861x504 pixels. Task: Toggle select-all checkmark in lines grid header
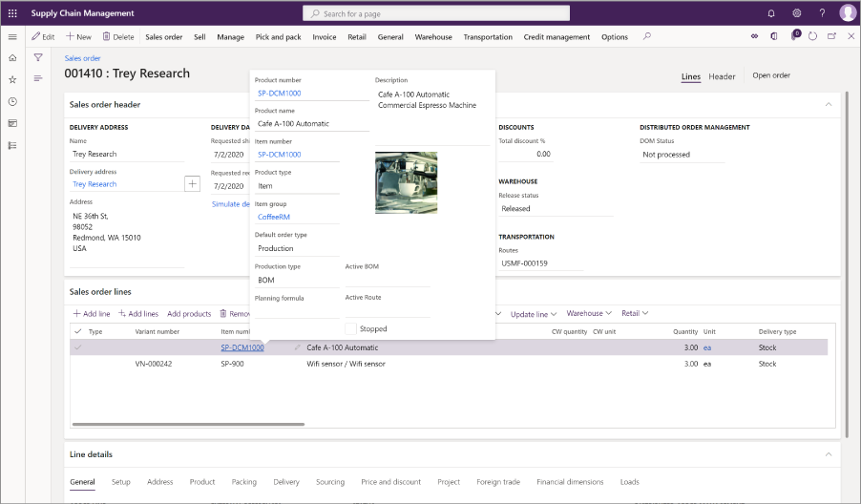78,331
